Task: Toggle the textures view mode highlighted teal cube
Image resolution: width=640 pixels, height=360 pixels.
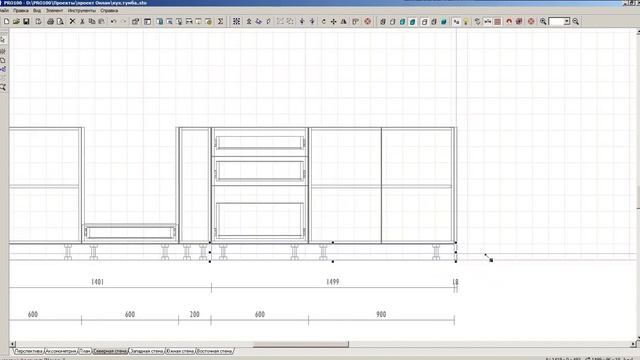Action: tap(412, 21)
